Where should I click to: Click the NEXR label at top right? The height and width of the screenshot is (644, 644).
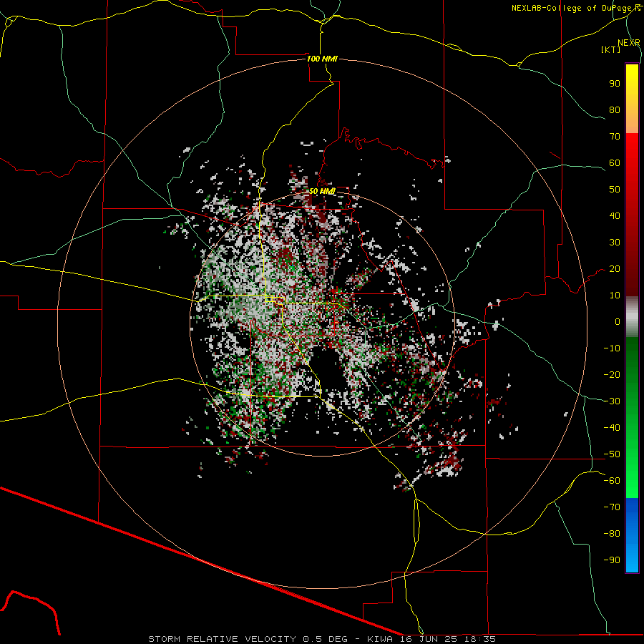628,42
